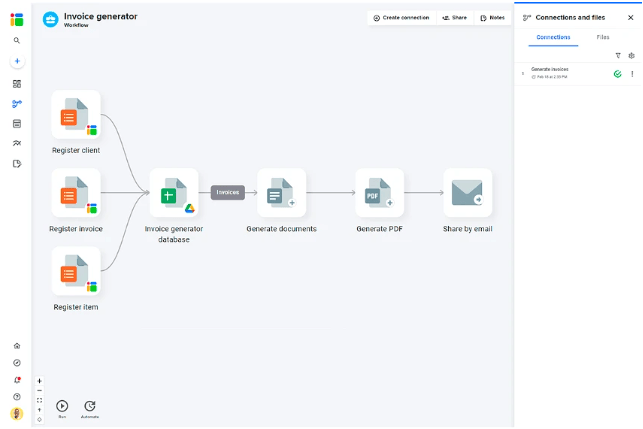Open the Notes panel button
Image resolution: width=643 pixels, height=429 pixels.
pos(492,17)
